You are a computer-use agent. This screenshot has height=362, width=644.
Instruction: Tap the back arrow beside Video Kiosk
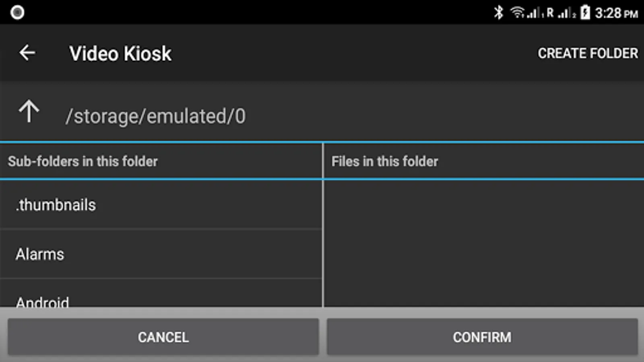27,53
